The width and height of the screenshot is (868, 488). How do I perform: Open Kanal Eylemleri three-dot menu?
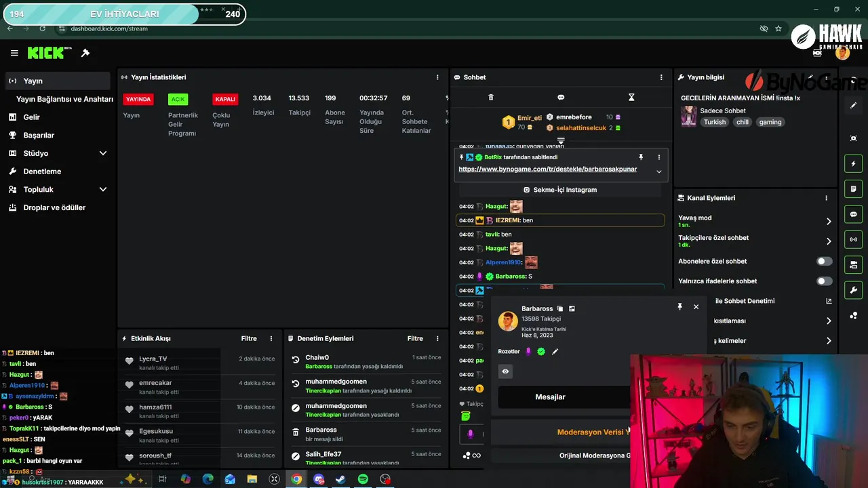826,198
